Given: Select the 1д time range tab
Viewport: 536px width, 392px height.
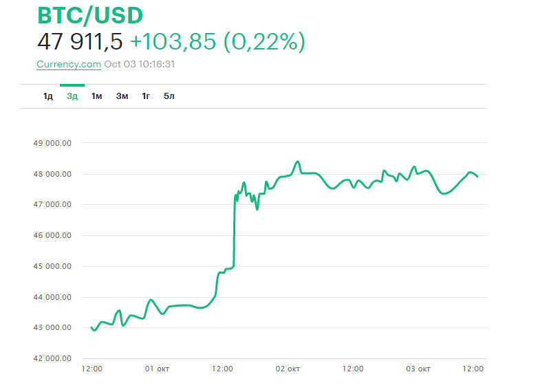Looking at the screenshot, I should coord(48,96).
